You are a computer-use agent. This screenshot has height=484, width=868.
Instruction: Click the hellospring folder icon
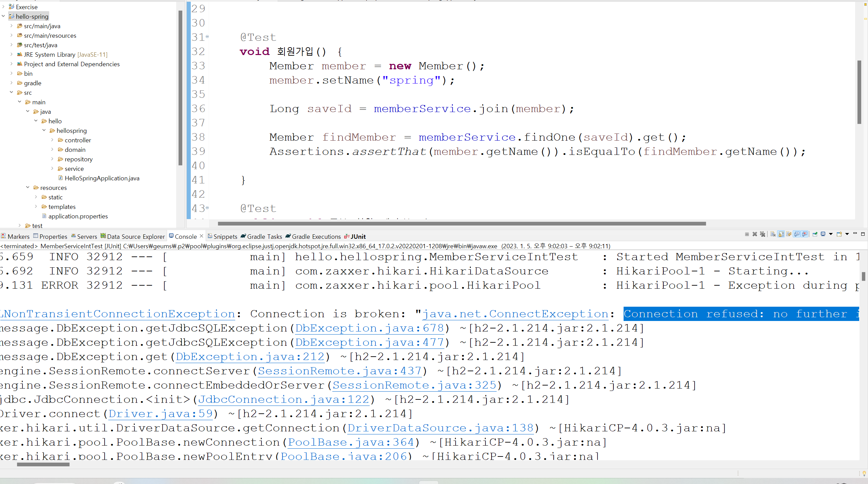tap(52, 130)
